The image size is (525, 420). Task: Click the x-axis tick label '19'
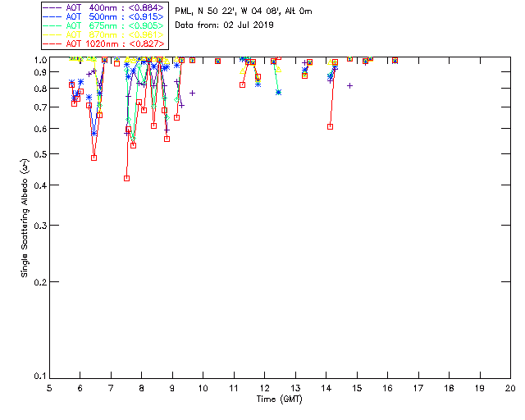pos(480,388)
